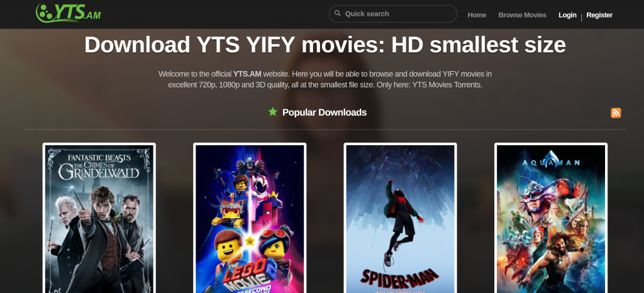This screenshot has width=644, height=293.
Task: Click bold YTS.AM text in welcome paragraph
Action: [247, 74]
